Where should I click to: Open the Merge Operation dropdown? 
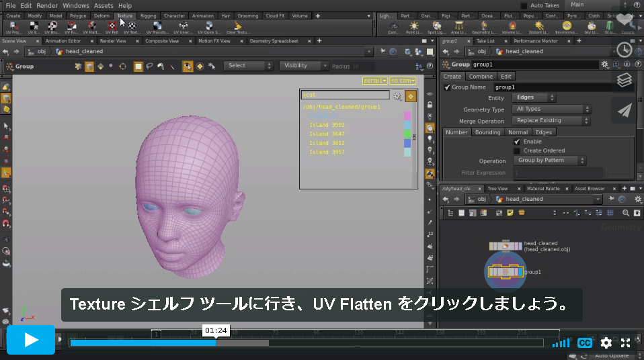point(551,120)
